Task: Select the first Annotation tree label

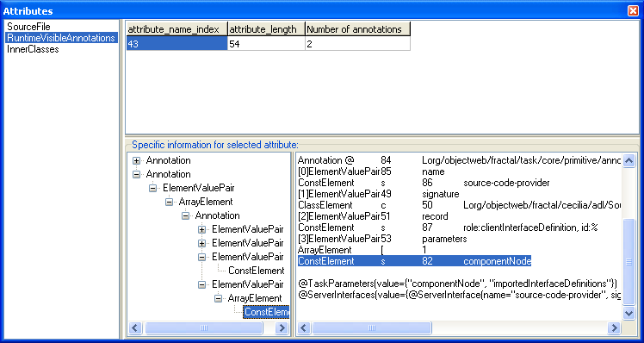Action: pos(169,160)
